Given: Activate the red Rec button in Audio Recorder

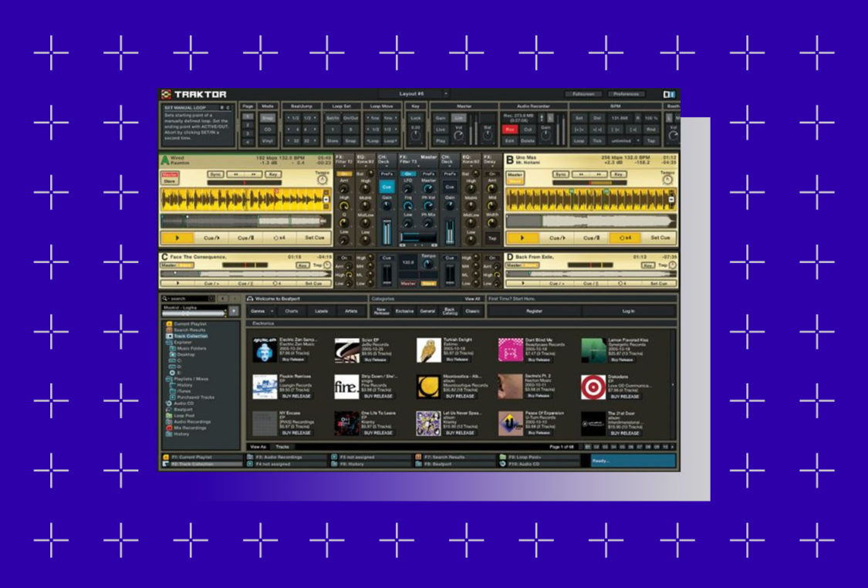Looking at the screenshot, I should [510, 130].
